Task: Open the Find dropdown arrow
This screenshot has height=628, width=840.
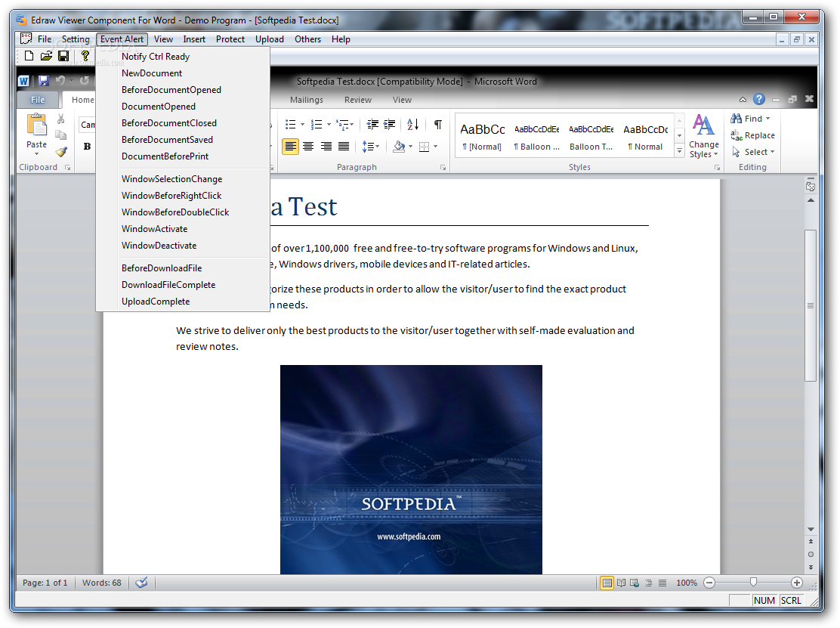Action: point(767,119)
